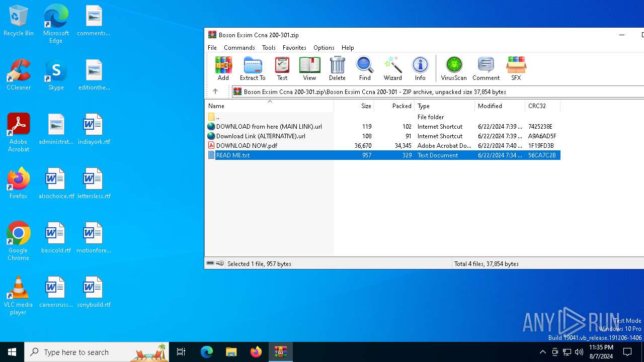Open the Windows Start menu
Screen dimensions: 644x362
(12, 352)
